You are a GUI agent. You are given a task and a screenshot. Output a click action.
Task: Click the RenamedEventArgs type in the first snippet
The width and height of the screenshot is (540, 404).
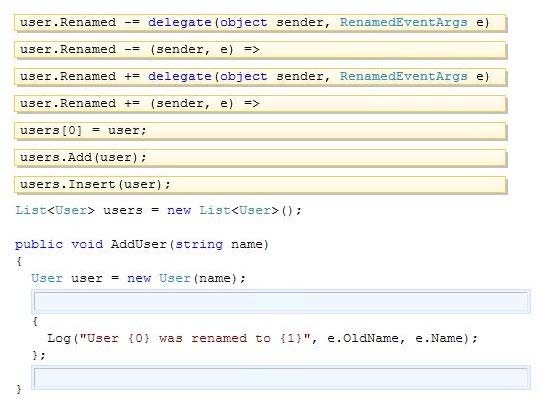404,22
